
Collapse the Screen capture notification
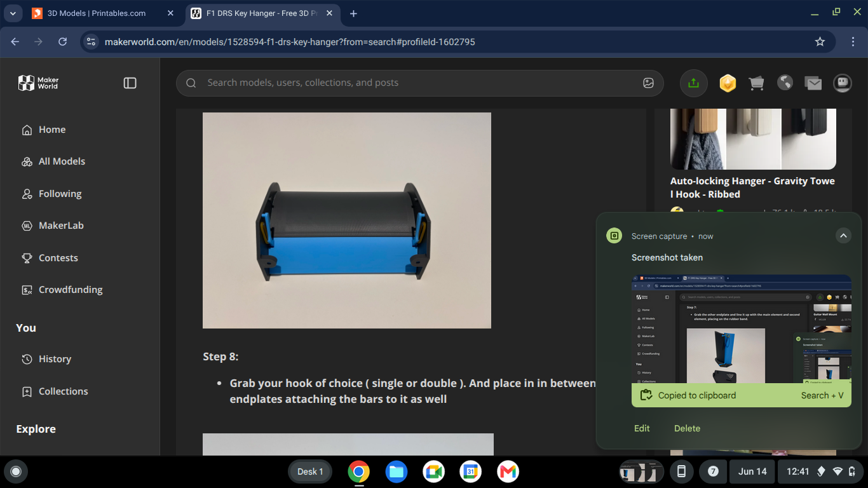[843, 236]
